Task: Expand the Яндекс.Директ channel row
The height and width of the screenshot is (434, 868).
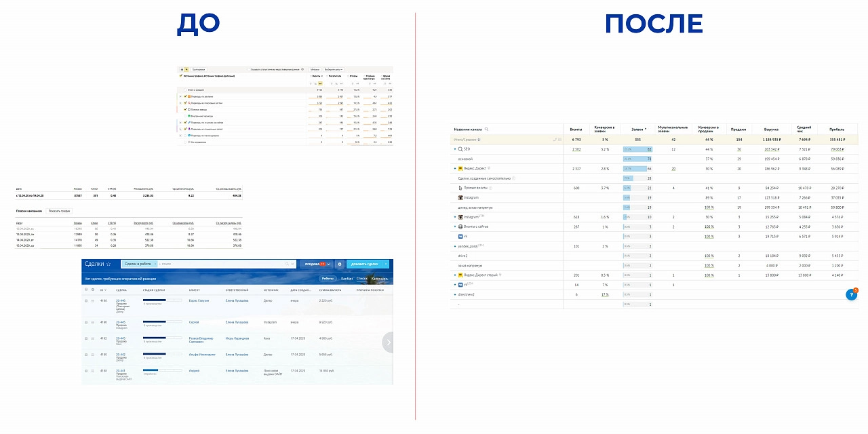Action: tap(455, 169)
